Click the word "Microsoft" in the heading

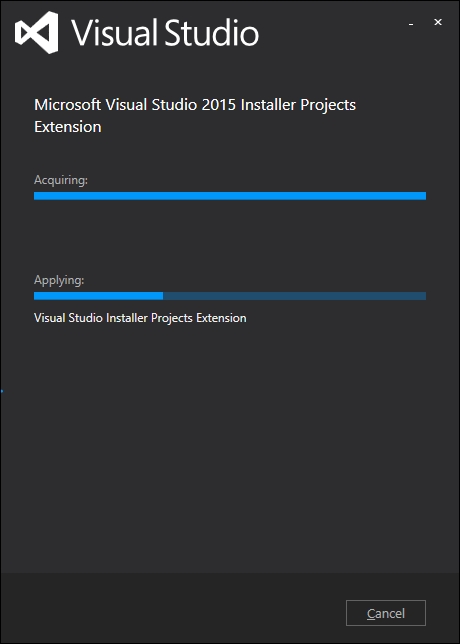[67, 105]
